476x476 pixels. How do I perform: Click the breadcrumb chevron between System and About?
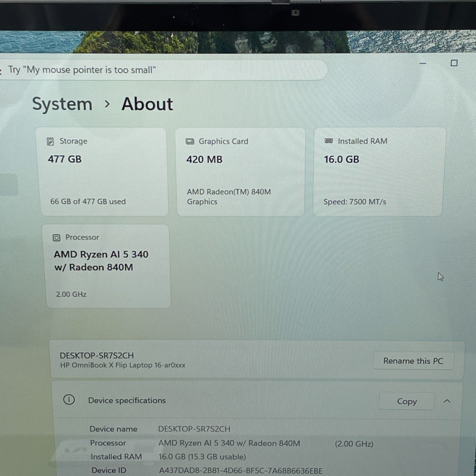point(107,104)
